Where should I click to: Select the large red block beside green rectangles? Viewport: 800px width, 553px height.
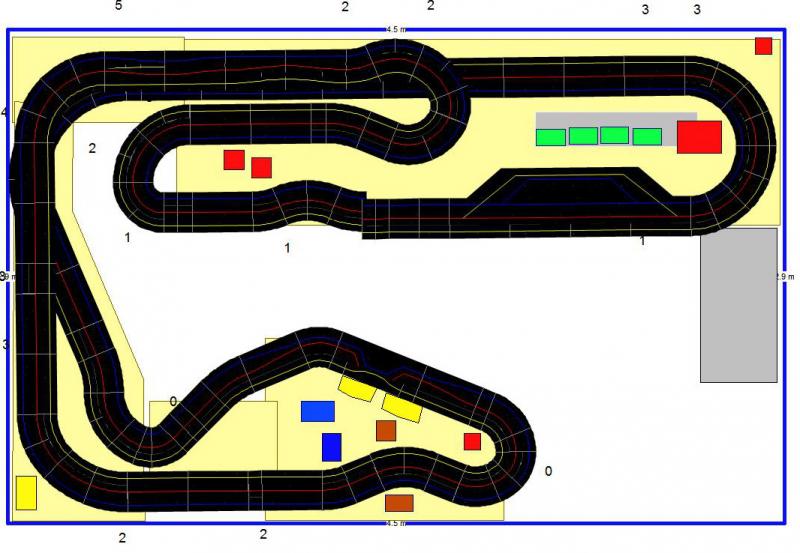(x=699, y=137)
